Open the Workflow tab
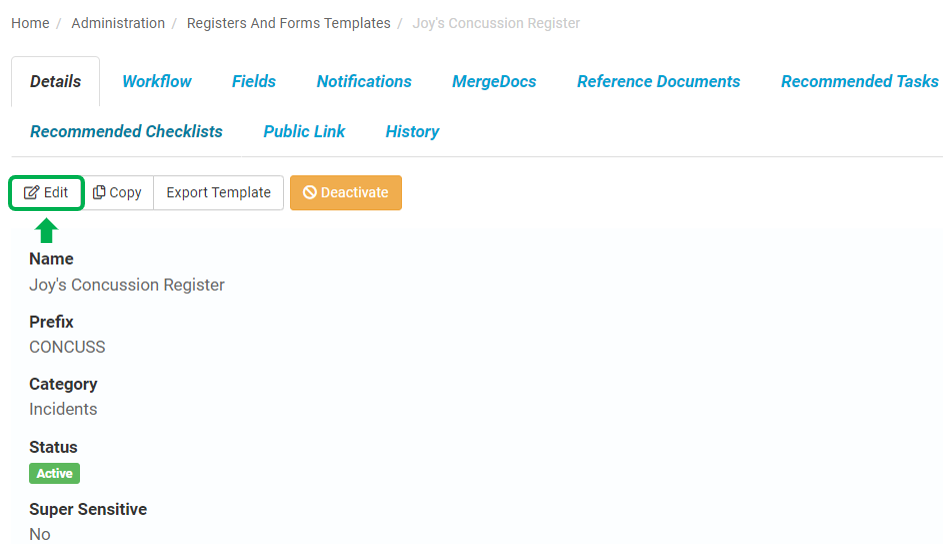 156,81
